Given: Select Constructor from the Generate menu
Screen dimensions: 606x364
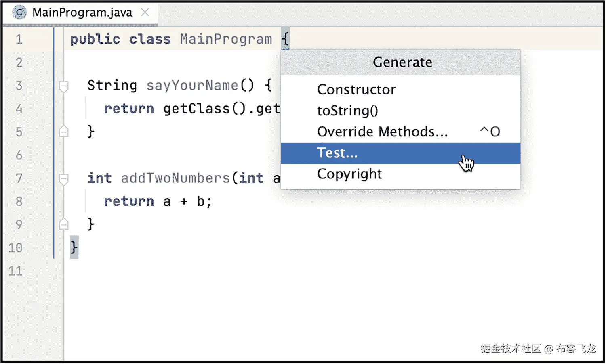Looking at the screenshot, I should 356,90.
